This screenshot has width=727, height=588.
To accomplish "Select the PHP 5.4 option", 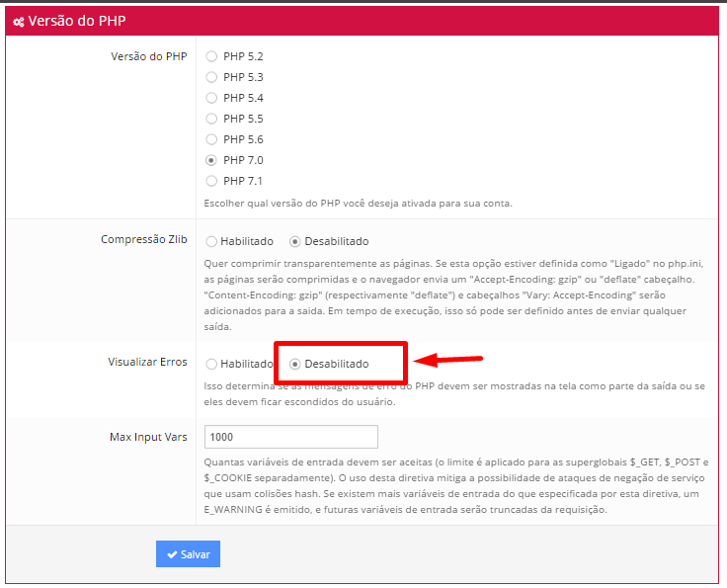I will tap(211, 98).
